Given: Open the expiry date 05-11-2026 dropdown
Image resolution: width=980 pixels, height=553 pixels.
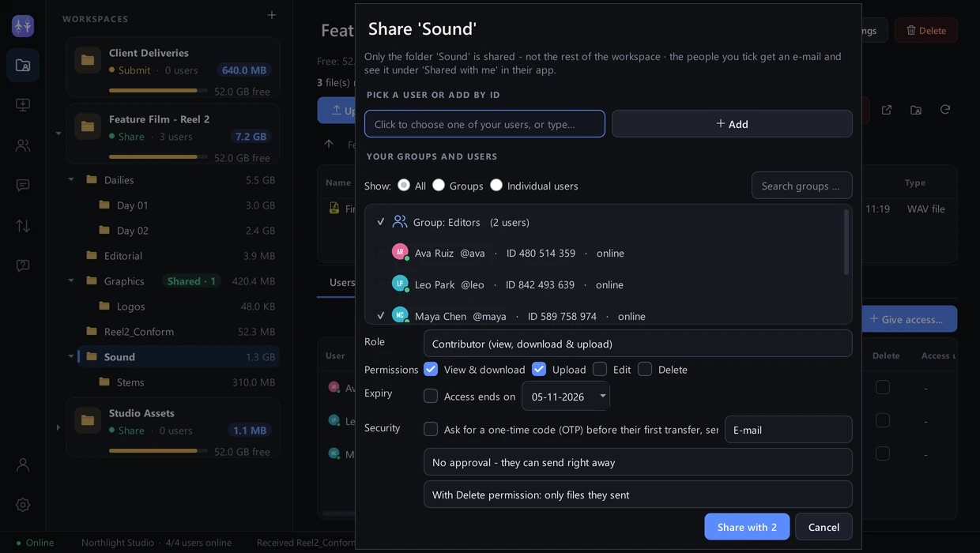Looking at the screenshot, I should point(566,396).
